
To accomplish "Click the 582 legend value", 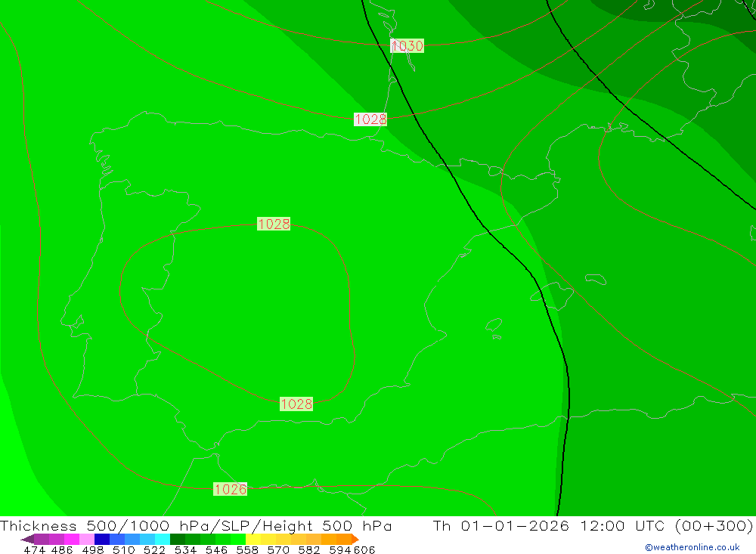I will click(x=308, y=550).
